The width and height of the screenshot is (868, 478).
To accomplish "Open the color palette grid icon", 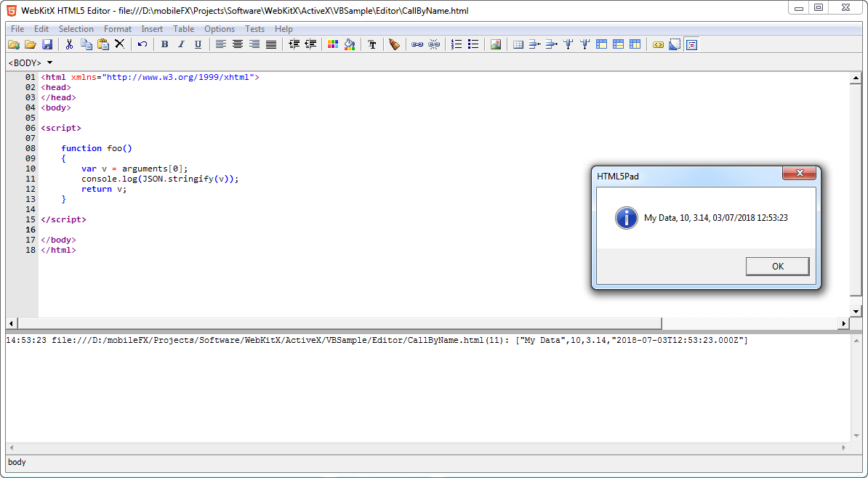I will [x=333, y=44].
